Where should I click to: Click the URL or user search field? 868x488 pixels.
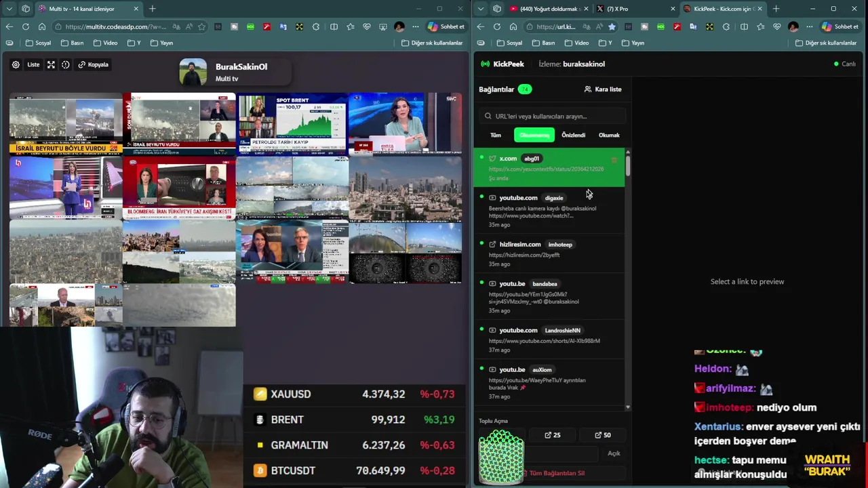(x=552, y=116)
